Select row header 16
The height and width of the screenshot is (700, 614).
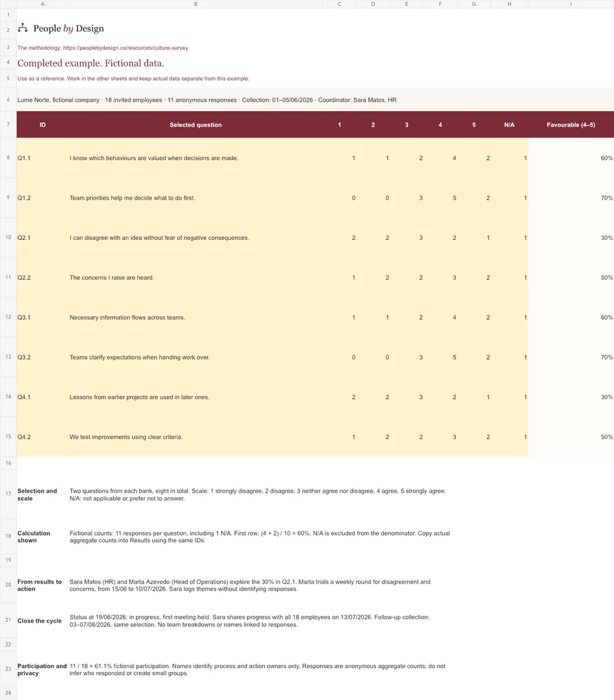(x=8, y=463)
